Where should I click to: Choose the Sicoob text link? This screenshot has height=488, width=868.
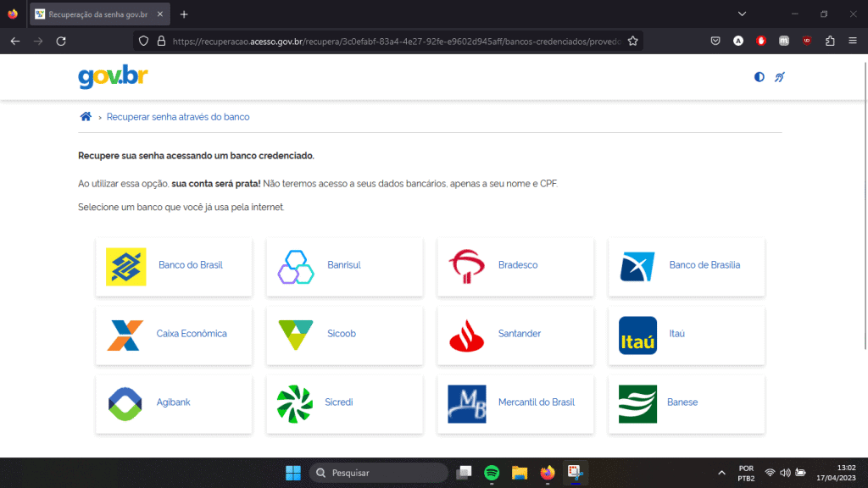click(x=342, y=334)
